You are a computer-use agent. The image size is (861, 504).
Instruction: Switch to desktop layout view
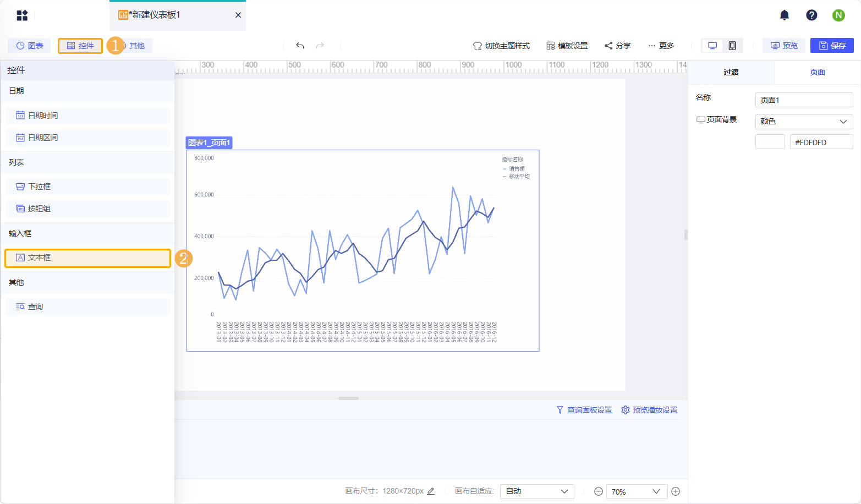(712, 46)
